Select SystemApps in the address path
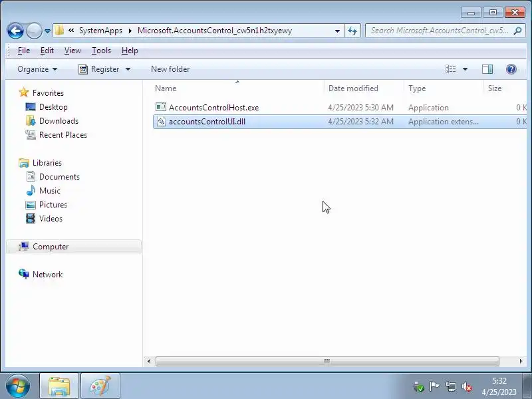Image resolution: width=532 pixels, height=399 pixels. coord(100,31)
